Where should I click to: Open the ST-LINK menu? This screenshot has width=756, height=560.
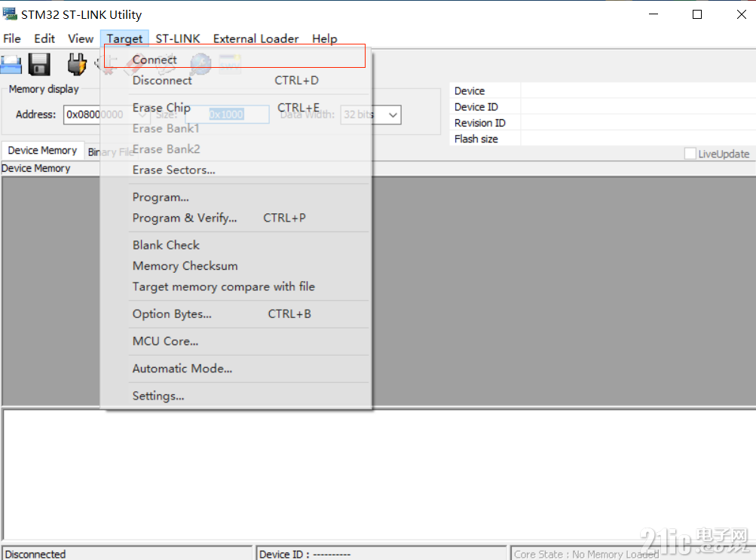(177, 38)
